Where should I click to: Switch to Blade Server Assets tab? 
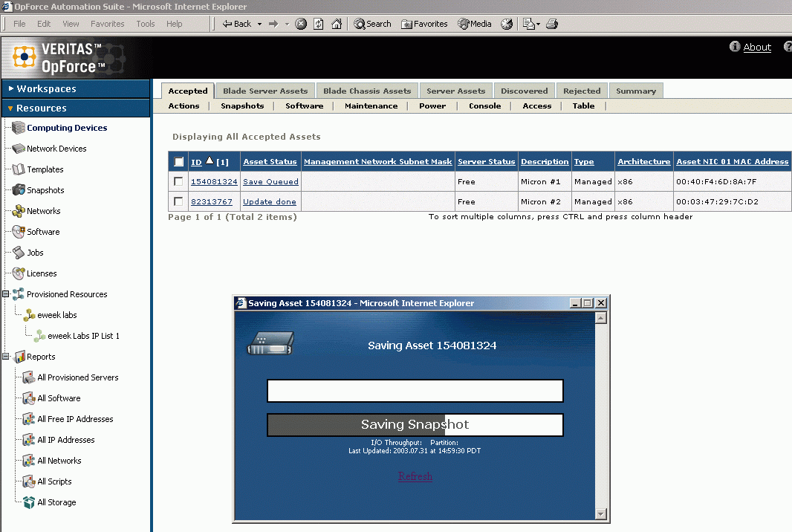click(x=265, y=91)
